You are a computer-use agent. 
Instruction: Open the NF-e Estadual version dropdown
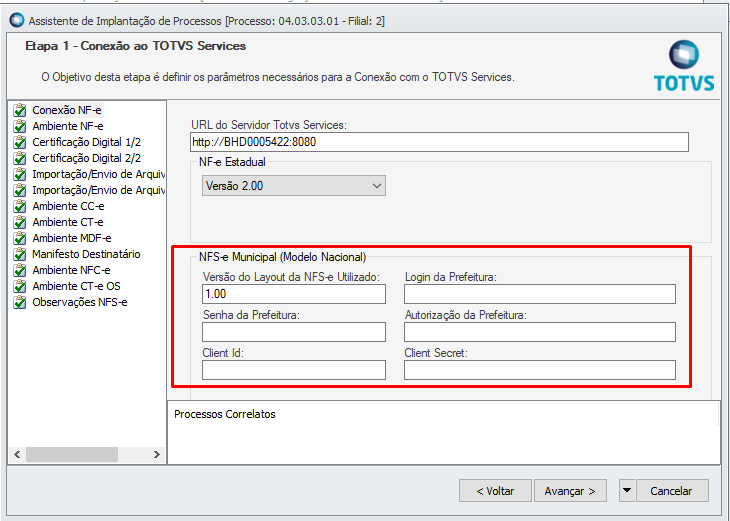294,186
